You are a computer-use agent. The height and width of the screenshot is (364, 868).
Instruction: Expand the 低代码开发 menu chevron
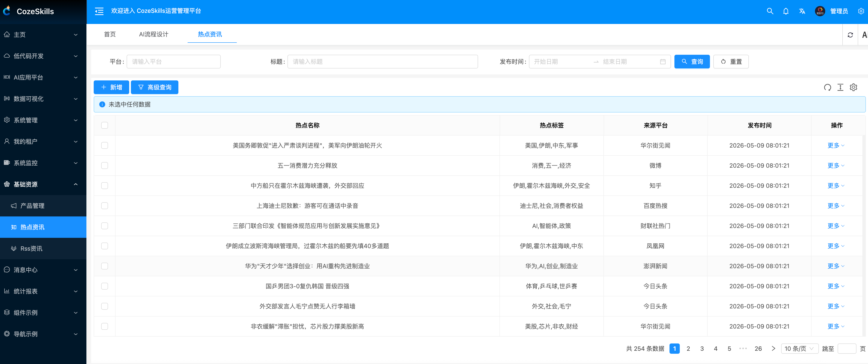(76, 56)
